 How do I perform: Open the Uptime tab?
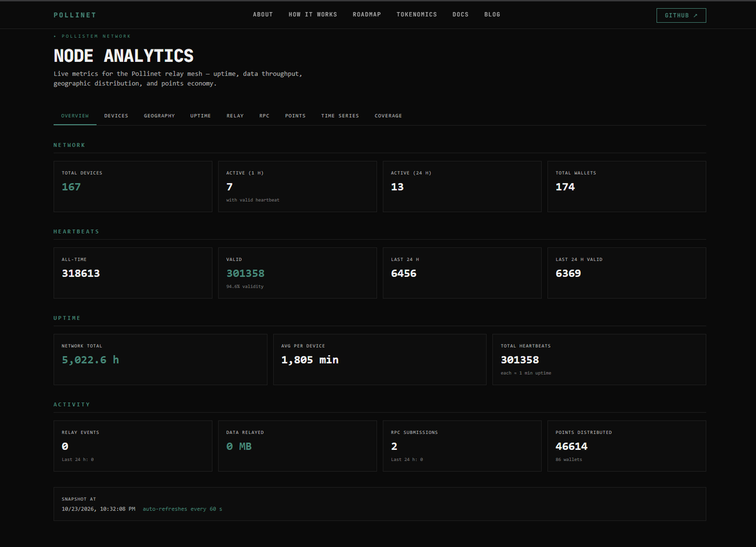(201, 115)
